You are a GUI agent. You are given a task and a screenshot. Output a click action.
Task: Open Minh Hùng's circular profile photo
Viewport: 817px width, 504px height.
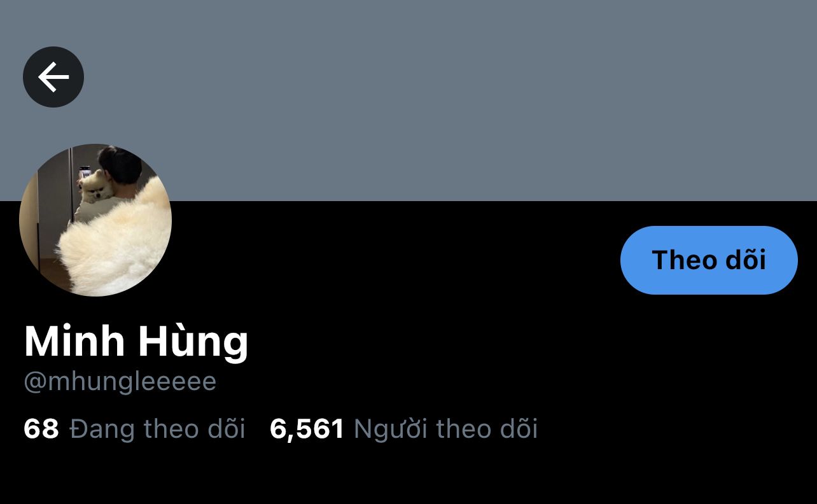[95, 220]
